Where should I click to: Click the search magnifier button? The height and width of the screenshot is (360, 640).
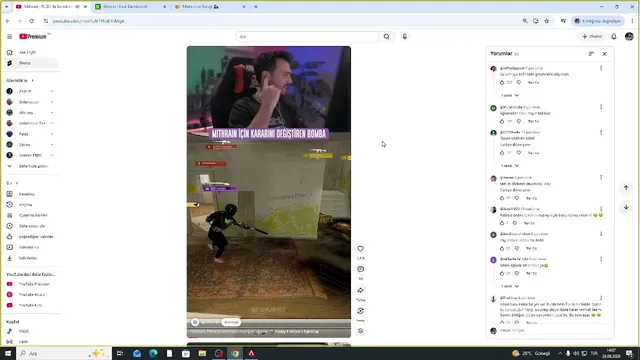tap(386, 36)
